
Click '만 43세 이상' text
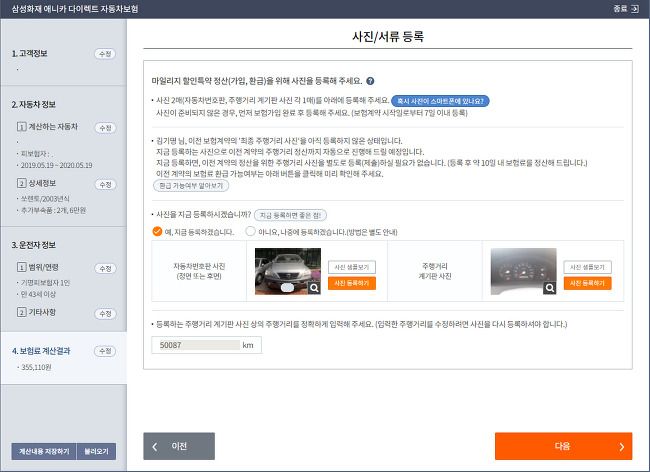(x=38, y=294)
